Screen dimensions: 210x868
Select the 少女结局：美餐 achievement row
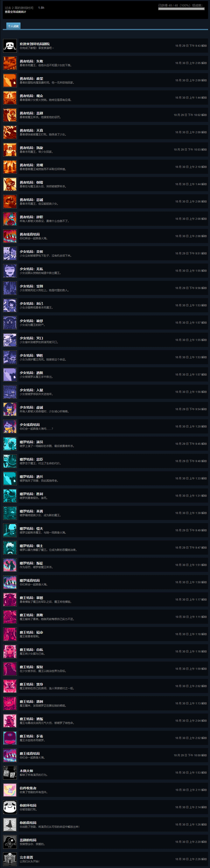pos(105,254)
